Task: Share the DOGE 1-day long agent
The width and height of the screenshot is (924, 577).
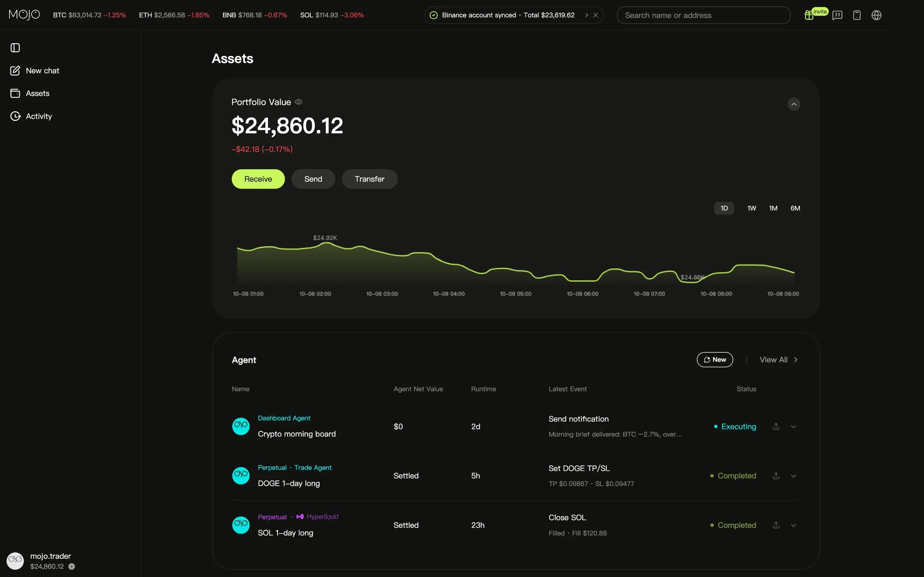Action: click(776, 475)
